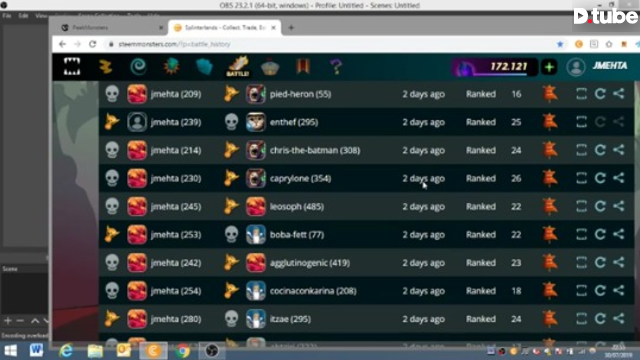Share the battle against pied-heron

click(619, 94)
